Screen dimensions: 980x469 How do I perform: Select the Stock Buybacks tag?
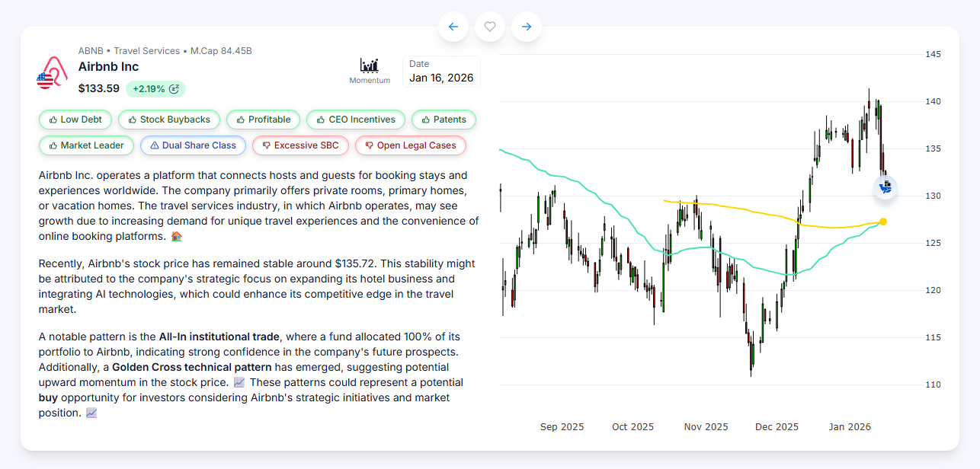[x=169, y=120]
